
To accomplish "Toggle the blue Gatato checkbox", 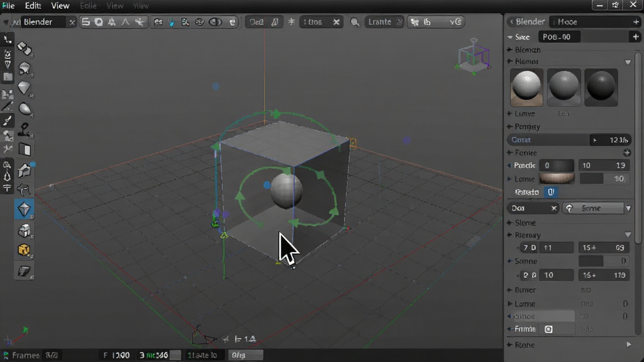I will pyautogui.click(x=551, y=192).
